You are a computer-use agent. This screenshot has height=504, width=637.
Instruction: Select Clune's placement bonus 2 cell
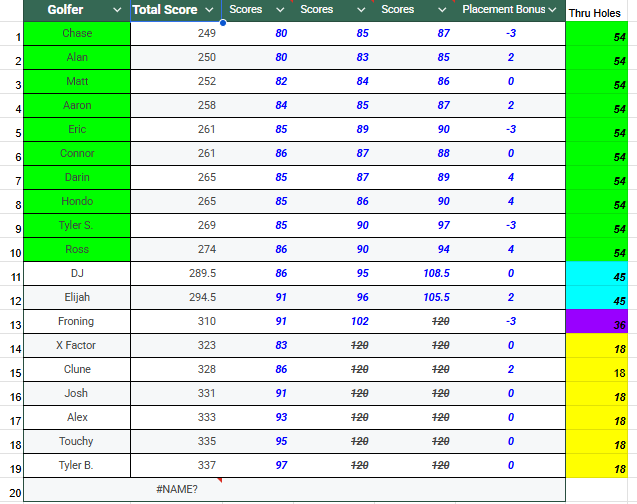click(510, 369)
